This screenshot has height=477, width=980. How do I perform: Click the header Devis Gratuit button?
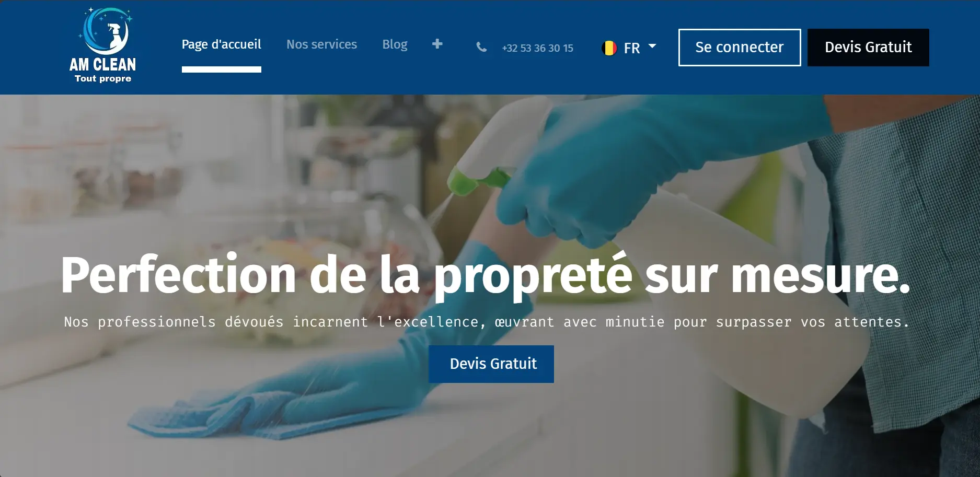tap(868, 48)
